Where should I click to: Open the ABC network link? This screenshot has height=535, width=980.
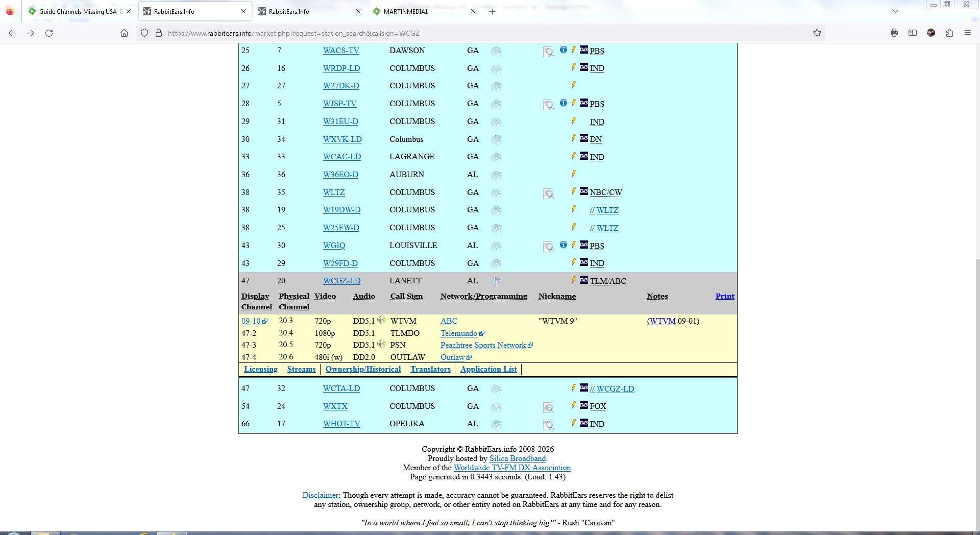coord(449,321)
